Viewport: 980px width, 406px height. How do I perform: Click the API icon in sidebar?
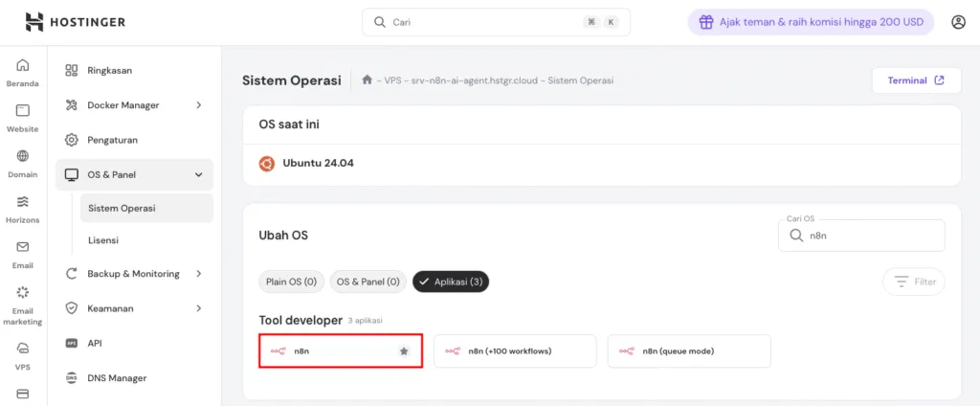[72, 343]
